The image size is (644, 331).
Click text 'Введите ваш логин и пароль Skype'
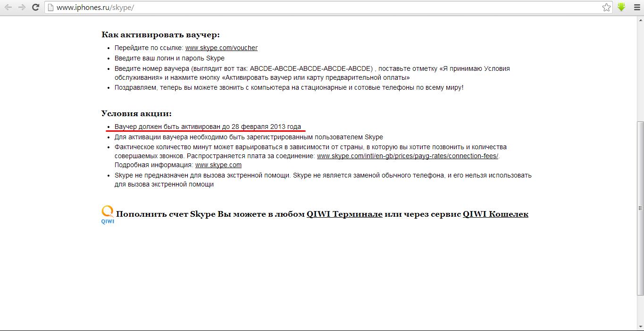coord(169,58)
